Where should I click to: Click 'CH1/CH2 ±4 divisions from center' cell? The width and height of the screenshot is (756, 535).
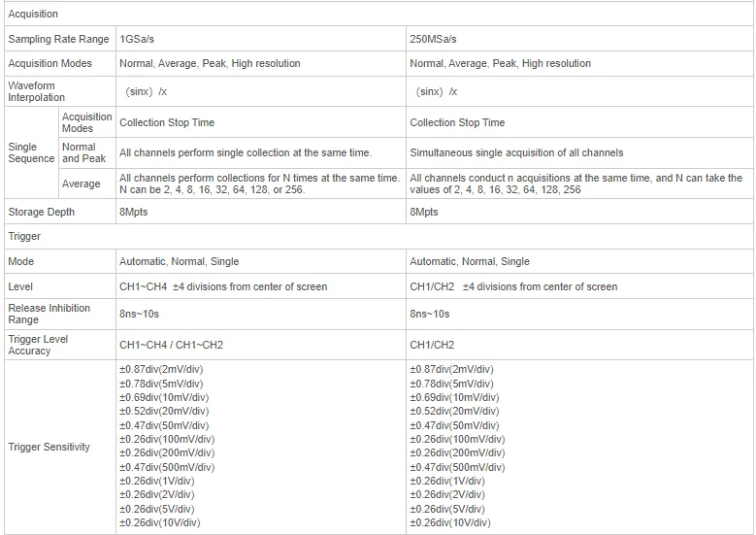point(513,286)
